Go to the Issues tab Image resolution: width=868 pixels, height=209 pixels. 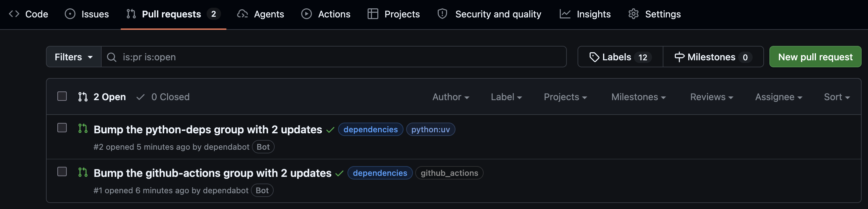[87, 14]
